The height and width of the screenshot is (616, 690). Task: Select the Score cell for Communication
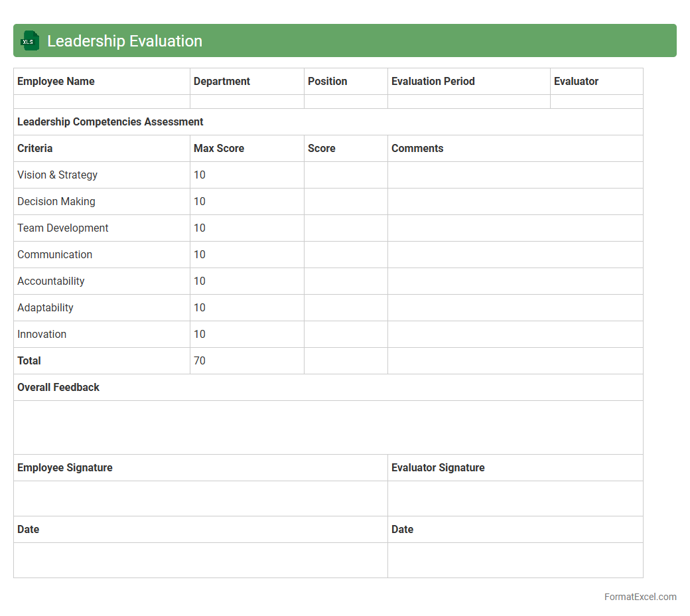346,255
